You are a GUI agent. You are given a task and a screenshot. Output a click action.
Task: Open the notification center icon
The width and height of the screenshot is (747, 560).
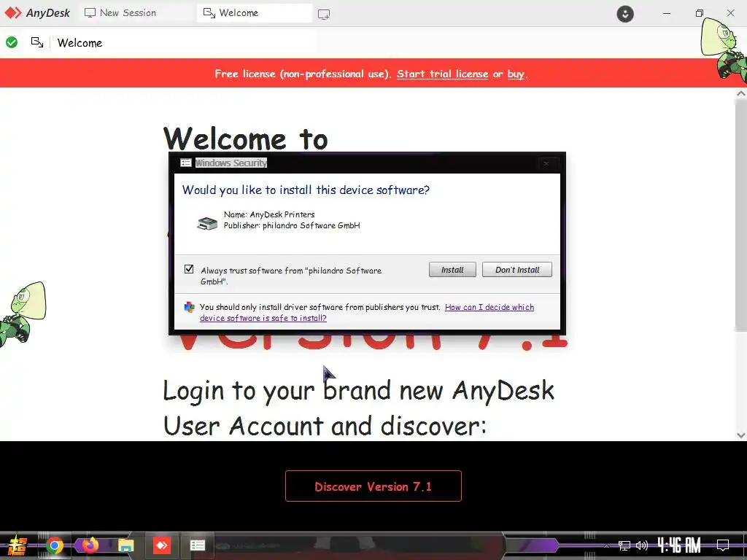pos(723,545)
